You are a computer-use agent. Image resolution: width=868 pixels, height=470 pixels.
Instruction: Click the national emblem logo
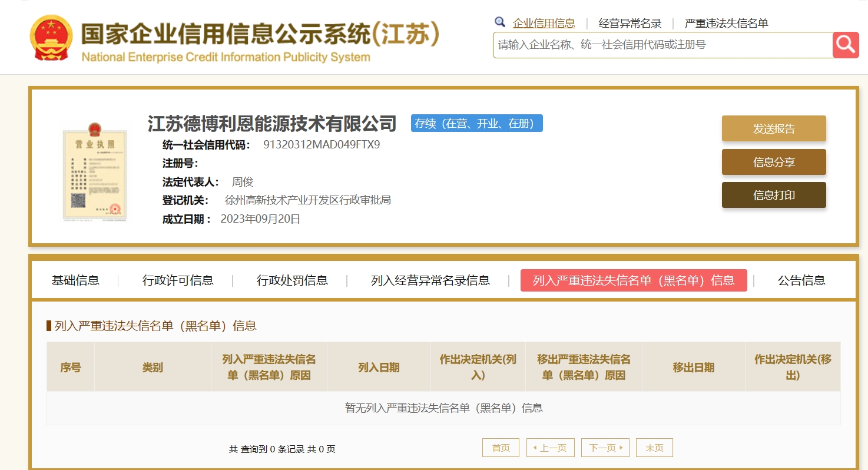tap(51, 38)
